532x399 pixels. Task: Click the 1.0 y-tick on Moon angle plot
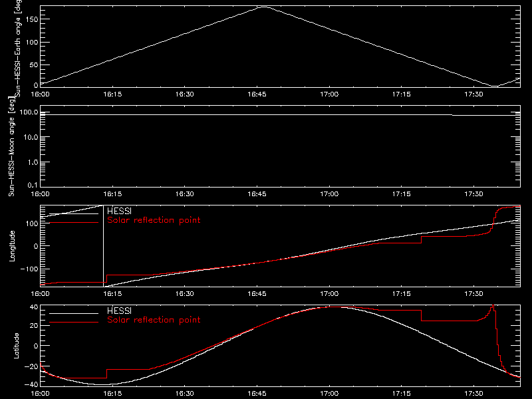tap(33, 162)
